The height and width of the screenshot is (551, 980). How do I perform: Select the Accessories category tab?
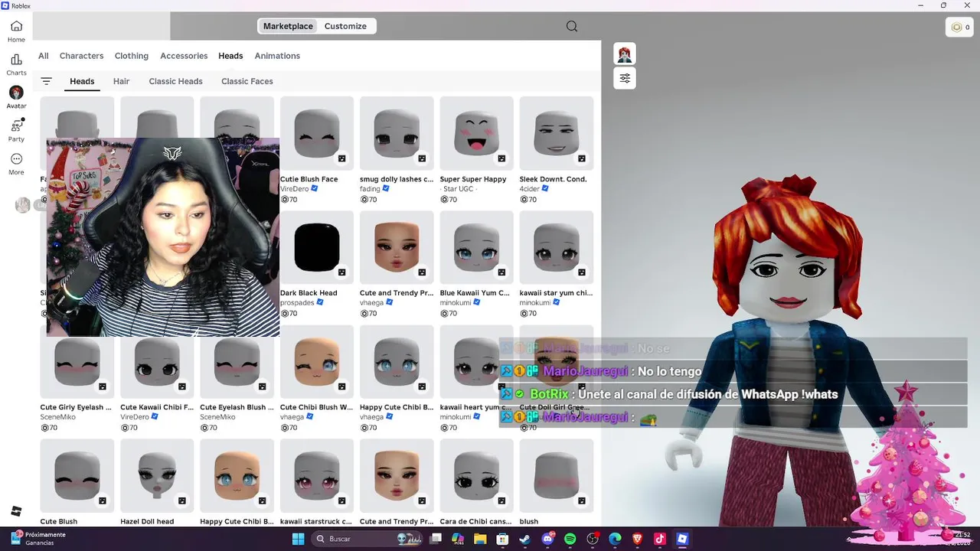pos(184,56)
